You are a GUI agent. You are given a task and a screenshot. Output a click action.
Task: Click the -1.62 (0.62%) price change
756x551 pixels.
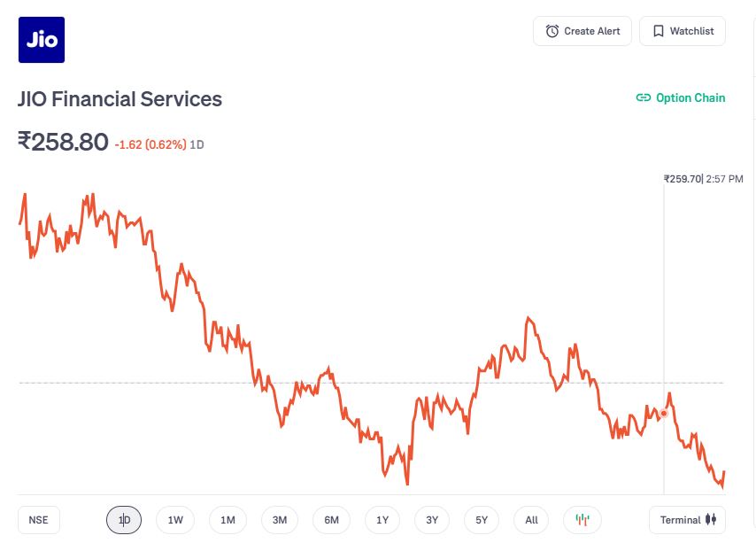150,144
